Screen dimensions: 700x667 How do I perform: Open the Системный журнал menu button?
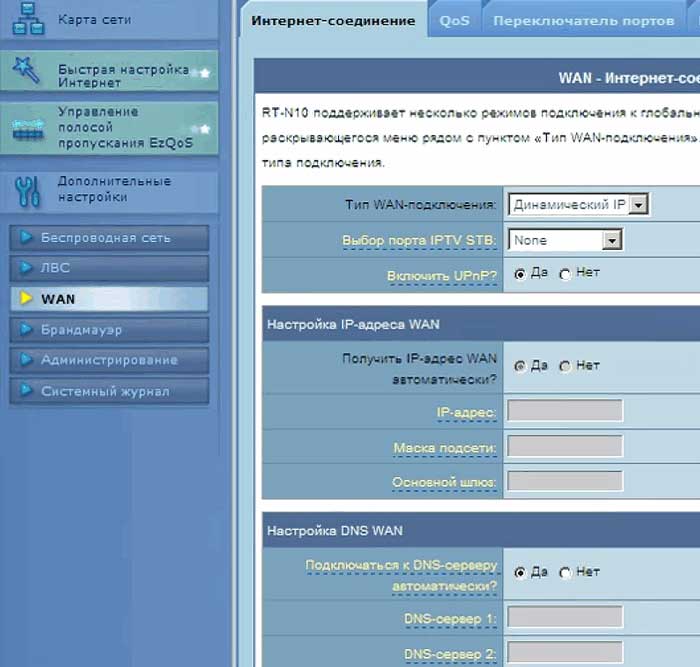pos(109,391)
